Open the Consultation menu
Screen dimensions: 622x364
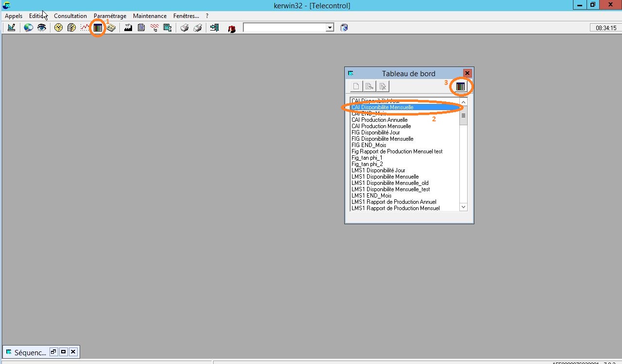tap(70, 16)
